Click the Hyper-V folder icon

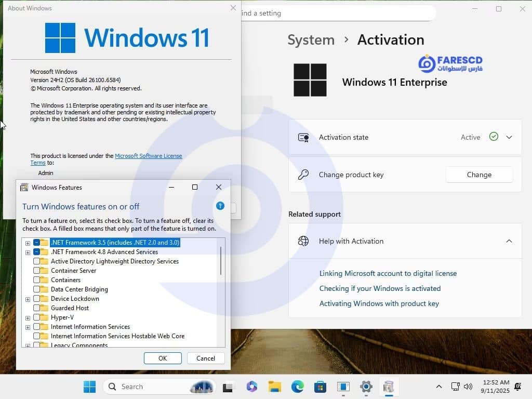45,317
